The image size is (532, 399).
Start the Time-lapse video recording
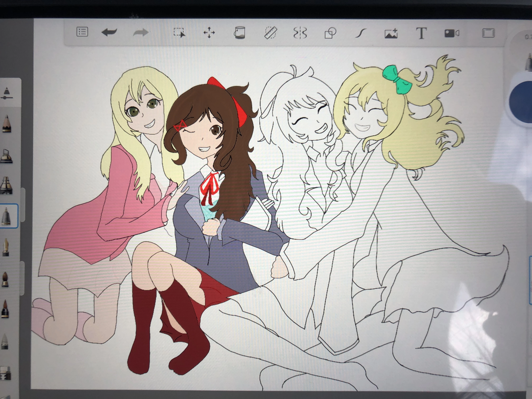452,33
